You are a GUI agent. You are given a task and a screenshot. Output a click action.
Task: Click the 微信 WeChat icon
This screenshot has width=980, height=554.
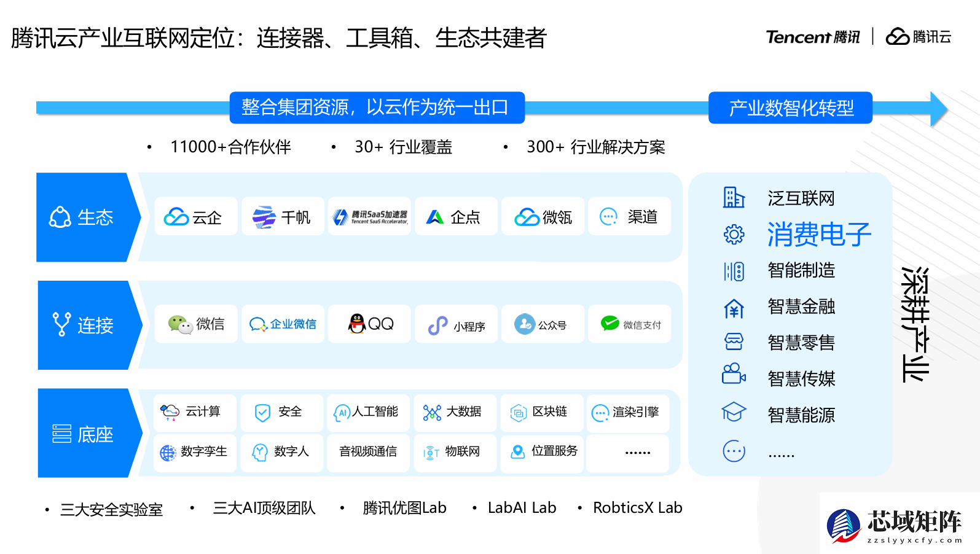click(x=181, y=324)
